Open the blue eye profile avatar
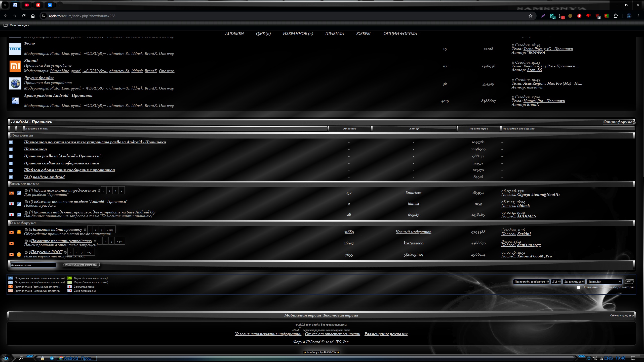Screen dimensions: 644x362 pos(629,16)
